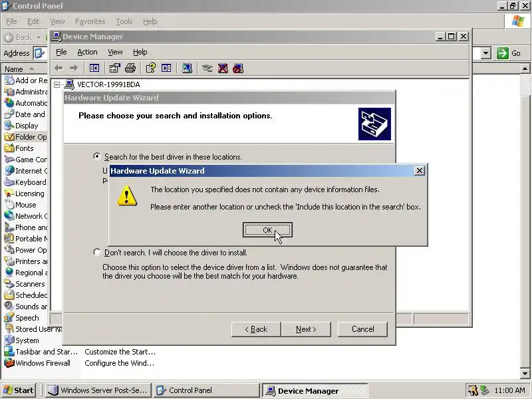Click 'Customize the Start...' description text
532x399 pixels.
(x=120, y=352)
